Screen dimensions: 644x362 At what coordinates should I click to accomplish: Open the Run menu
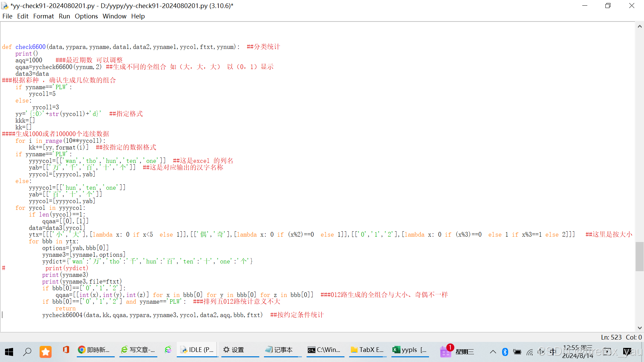pyautogui.click(x=64, y=16)
